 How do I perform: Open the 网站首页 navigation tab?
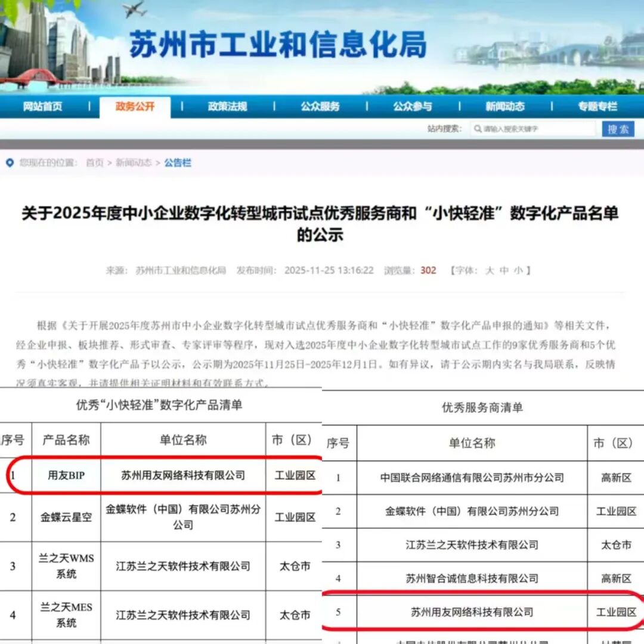(x=42, y=107)
